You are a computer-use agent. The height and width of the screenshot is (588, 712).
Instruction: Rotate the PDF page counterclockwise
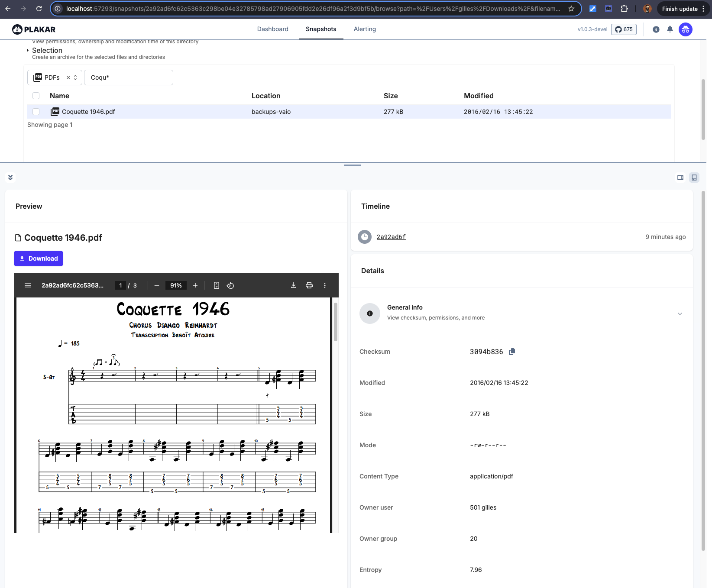point(230,285)
